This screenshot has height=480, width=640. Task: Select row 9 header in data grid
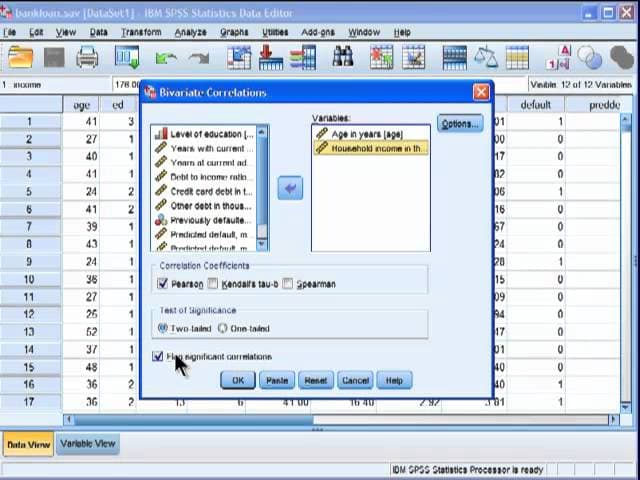[x=31, y=262]
